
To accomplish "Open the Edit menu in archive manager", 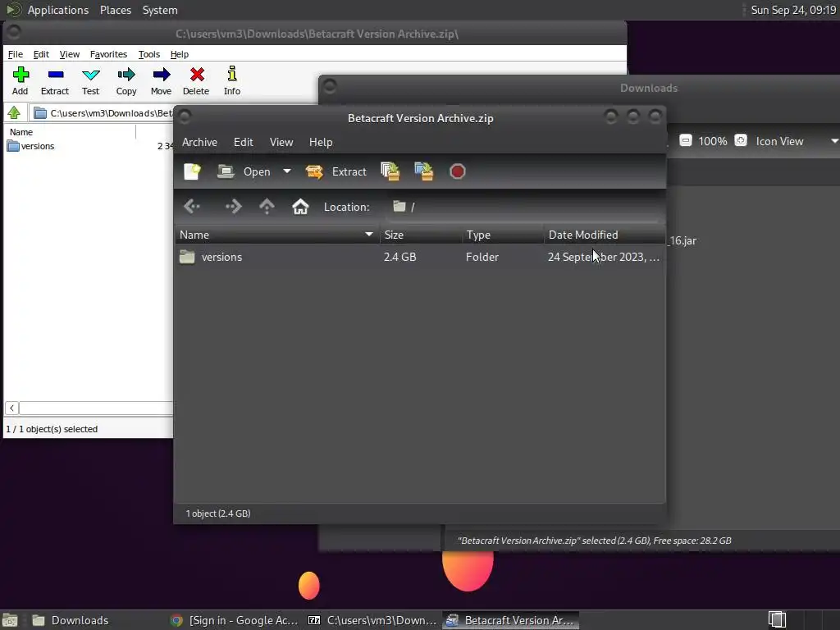I will [x=243, y=142].
